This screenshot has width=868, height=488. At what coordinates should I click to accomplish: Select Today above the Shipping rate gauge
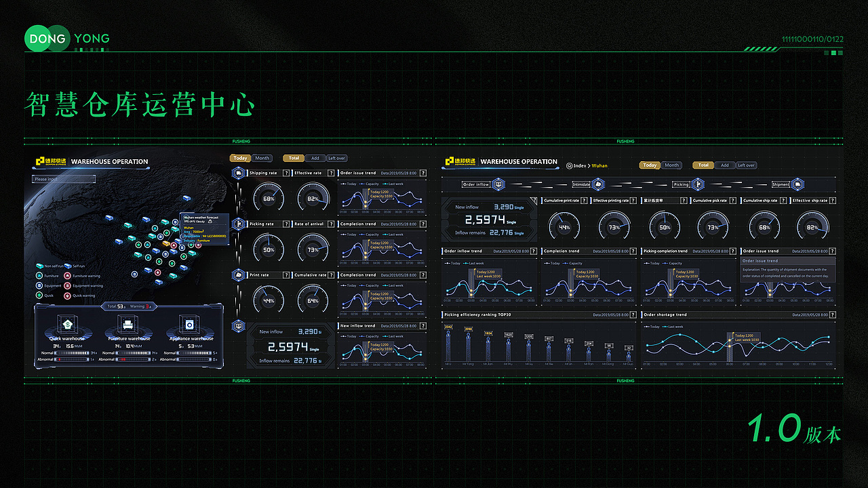click(241, 158)
